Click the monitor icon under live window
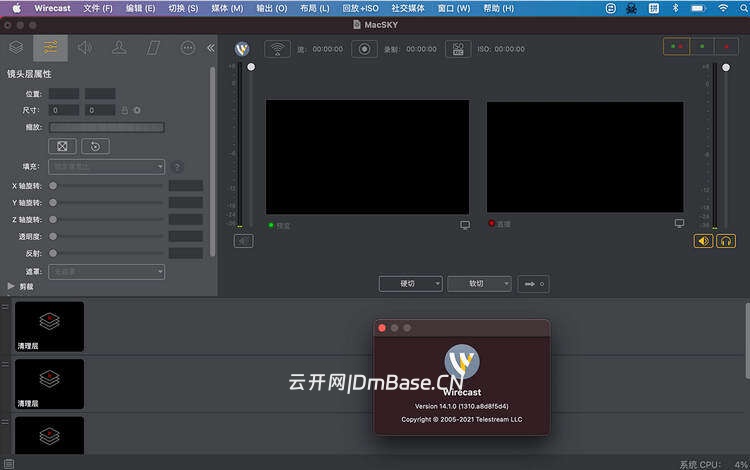 click(x=679, y=223)
